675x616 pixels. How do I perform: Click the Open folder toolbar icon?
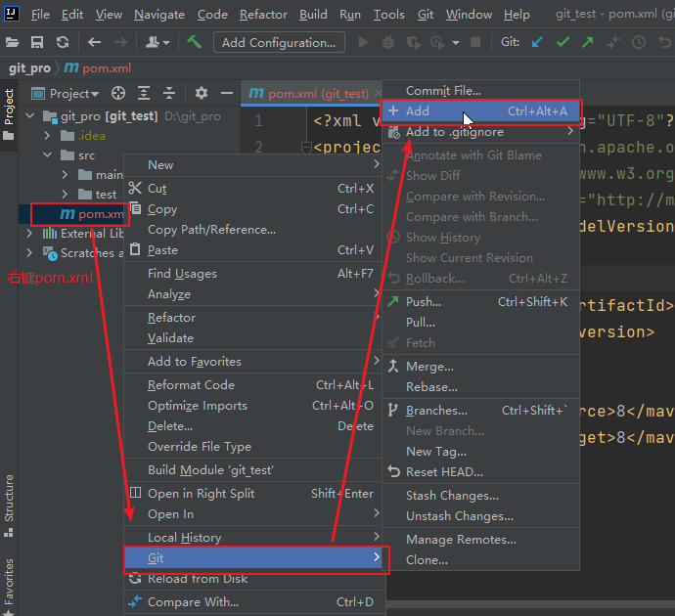pyautogui.click(x=12, y=42)
